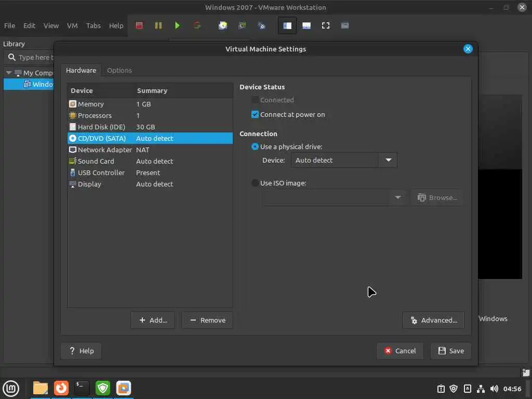Image resolution: width=532 pixels, height=399 pixels.
Task: Click the Restart guest toolbar icon
Action: click(197, 25)
